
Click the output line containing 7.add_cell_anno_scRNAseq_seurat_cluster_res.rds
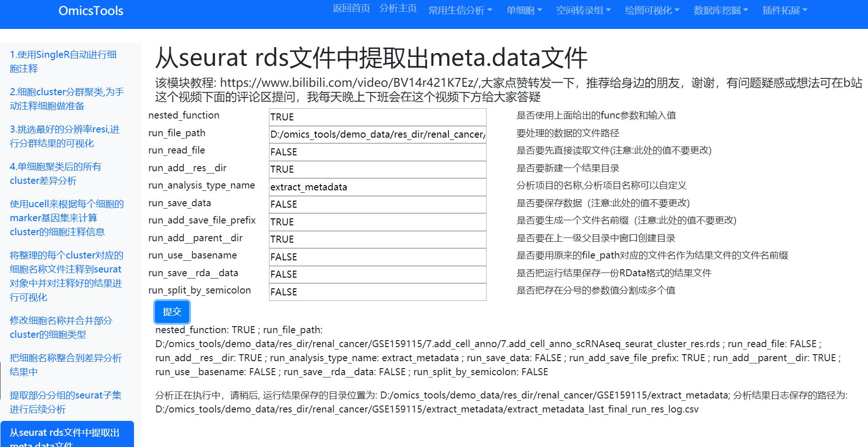click(x=488, y=344)
